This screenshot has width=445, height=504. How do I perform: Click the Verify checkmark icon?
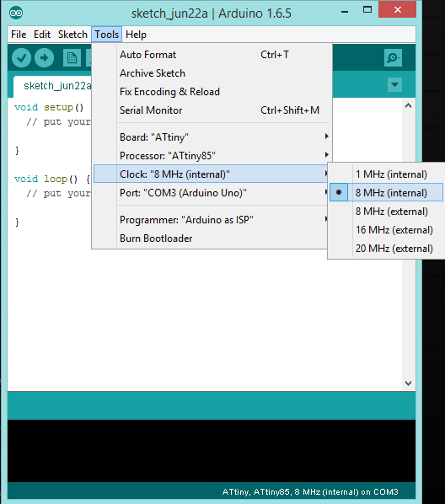pos(21,58)
